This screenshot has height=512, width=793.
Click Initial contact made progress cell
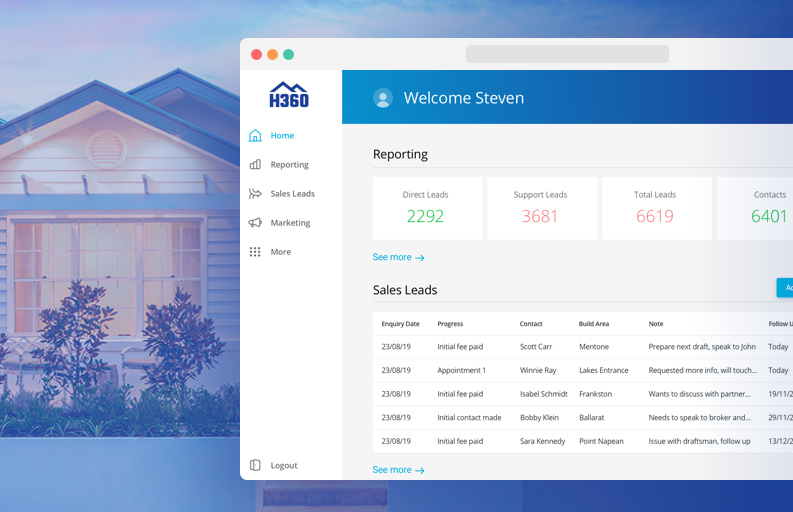[x=469, y=417]
